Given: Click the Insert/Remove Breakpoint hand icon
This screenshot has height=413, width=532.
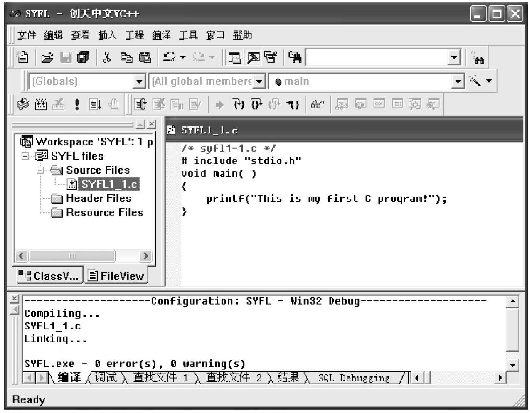Looking at the screenshot, I should click(x=113, y=104).
